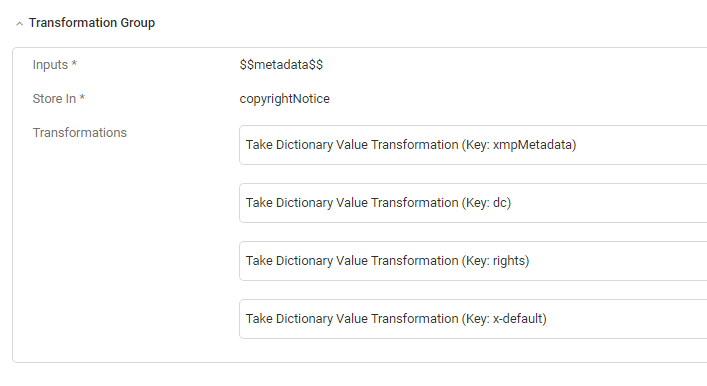Click the Transformation Group heading text
Screen dimensions: 707x386
[x=92, y=23]
